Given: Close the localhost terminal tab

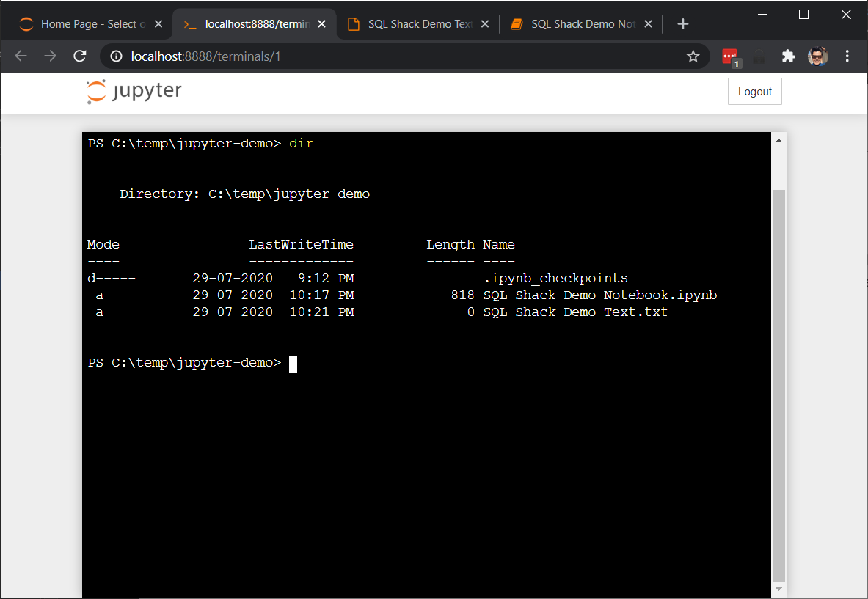Looking at the screenshot, I should pyautogui.click(x=321, y=23).
